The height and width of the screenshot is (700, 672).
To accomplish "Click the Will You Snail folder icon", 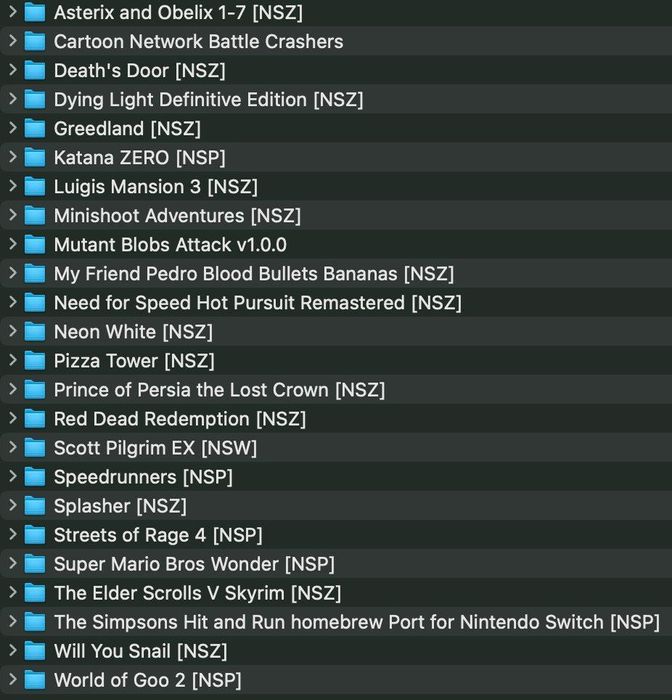I will 35,651.
